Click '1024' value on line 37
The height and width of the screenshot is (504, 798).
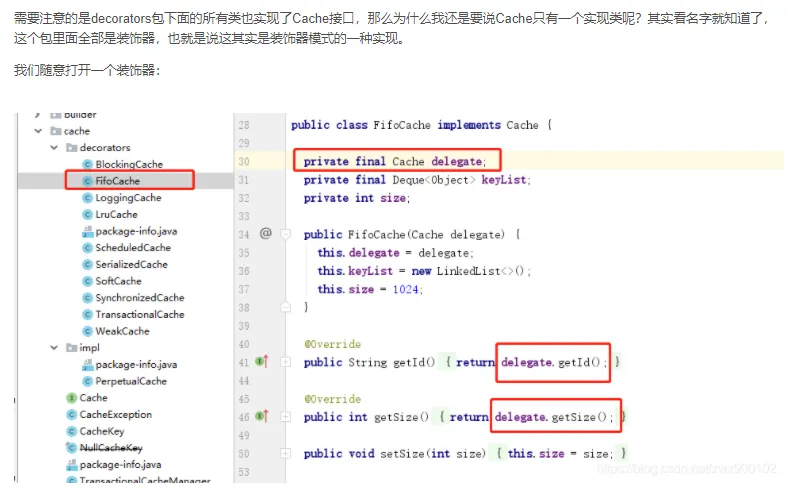pos(406,290)
